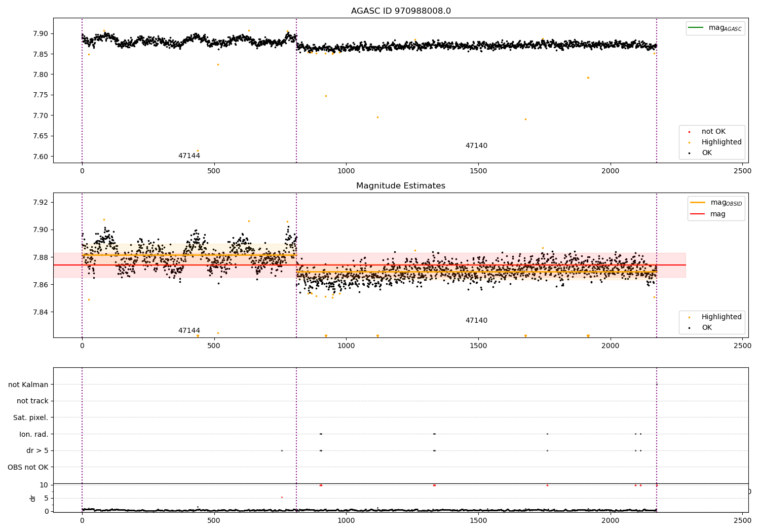Click the red line sample beside 'mag' legend
This screenshot has height=532, width=760.
698,214
